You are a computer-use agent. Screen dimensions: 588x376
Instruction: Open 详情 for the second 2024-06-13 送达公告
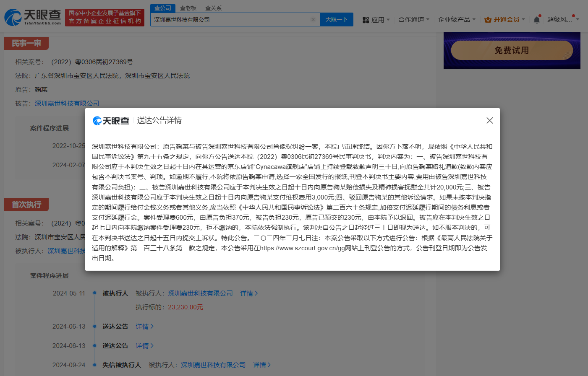144,346
